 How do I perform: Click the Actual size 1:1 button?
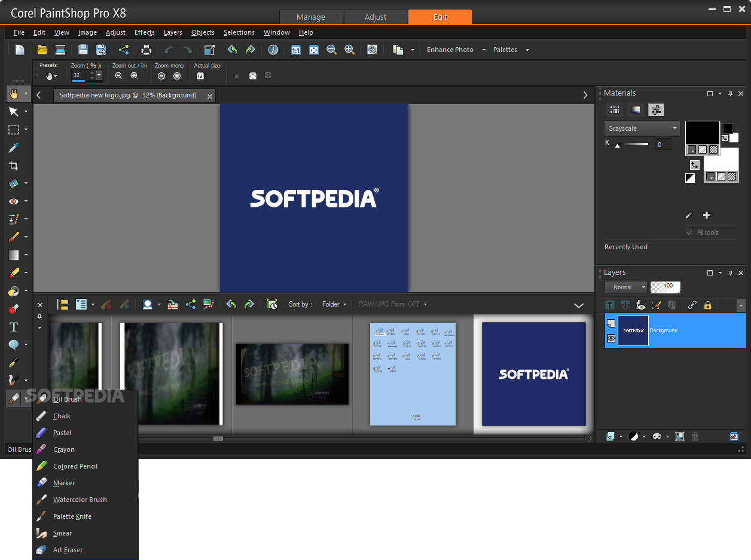(x=200, y=76)
